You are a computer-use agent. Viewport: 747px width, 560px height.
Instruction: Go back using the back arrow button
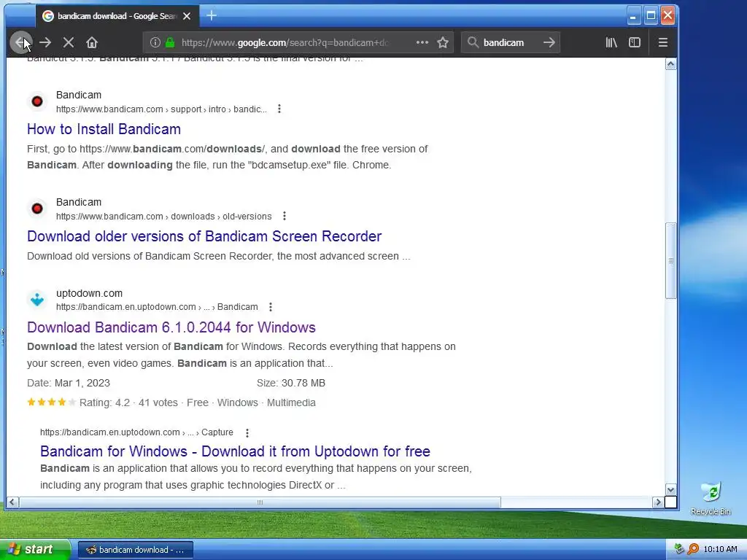[21, 42]
